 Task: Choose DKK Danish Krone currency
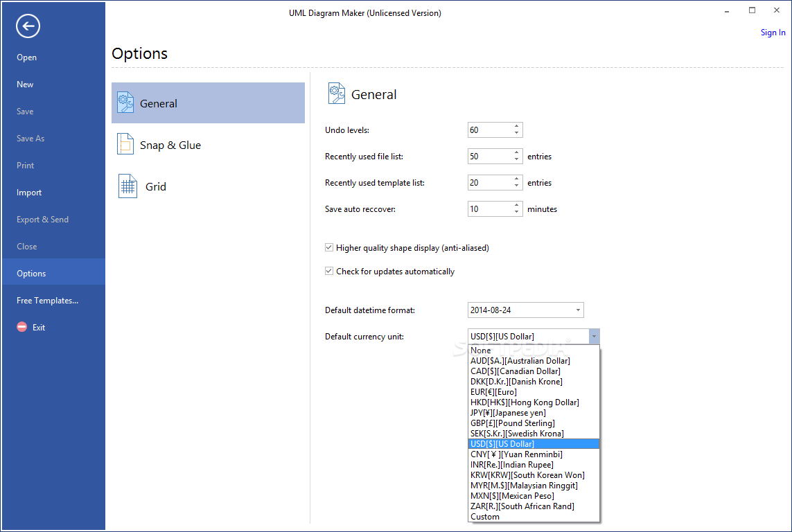pyautogui.click(x=534, y=382)
